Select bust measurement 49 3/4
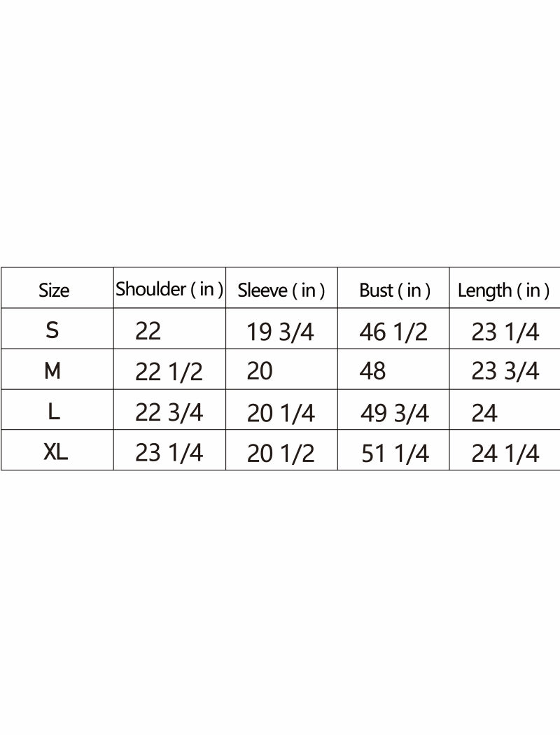Viewport: 560px width, 735px height. tap(394, 414)
